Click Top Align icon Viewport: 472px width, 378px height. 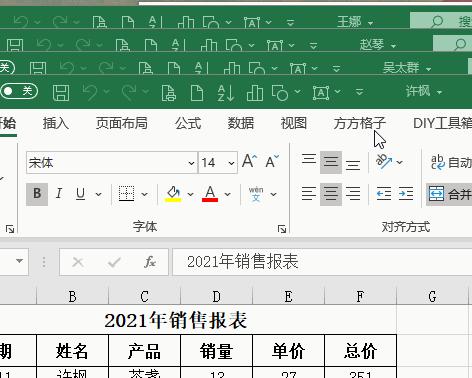click(309, 159)
